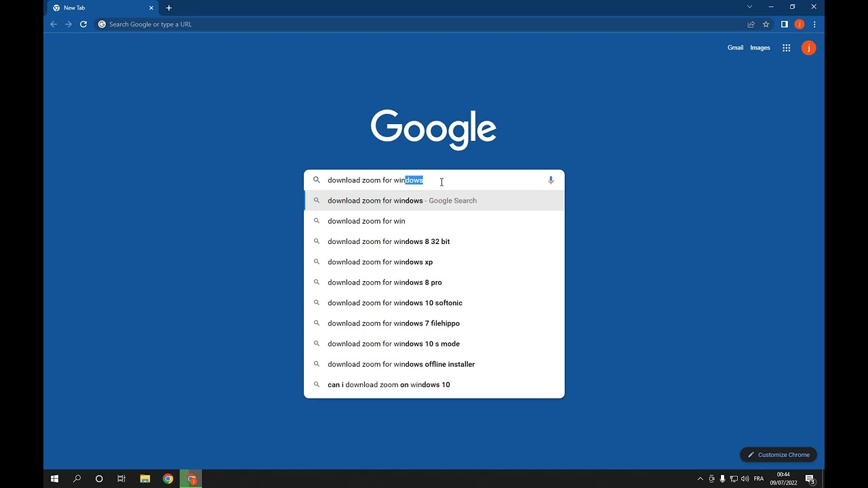Click the voice search microphone icon
868x488 pixels.
[x=551, y=180]
